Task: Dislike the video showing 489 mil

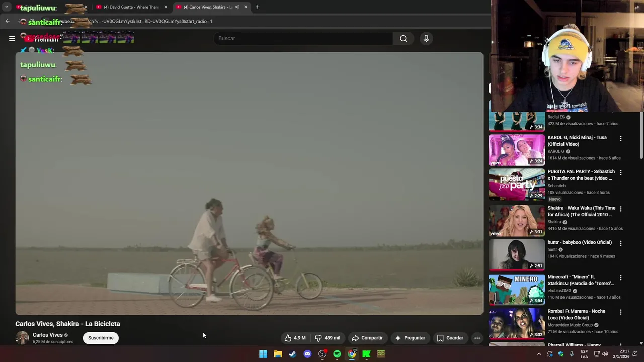Action: pos(327,338)
